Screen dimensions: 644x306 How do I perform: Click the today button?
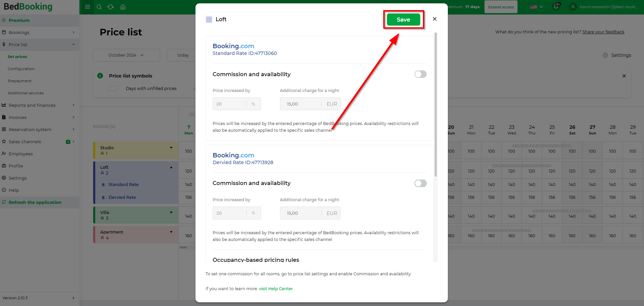point(183,55)
